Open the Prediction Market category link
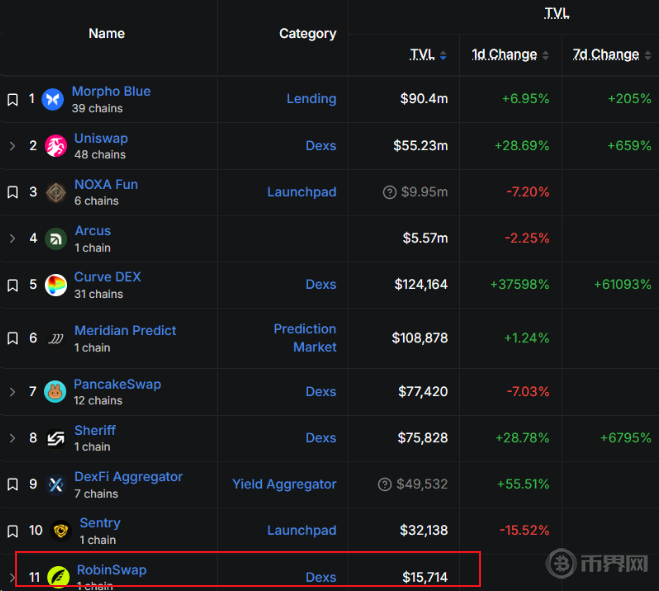The image size is (659, 591). click(x=305, y=338)
